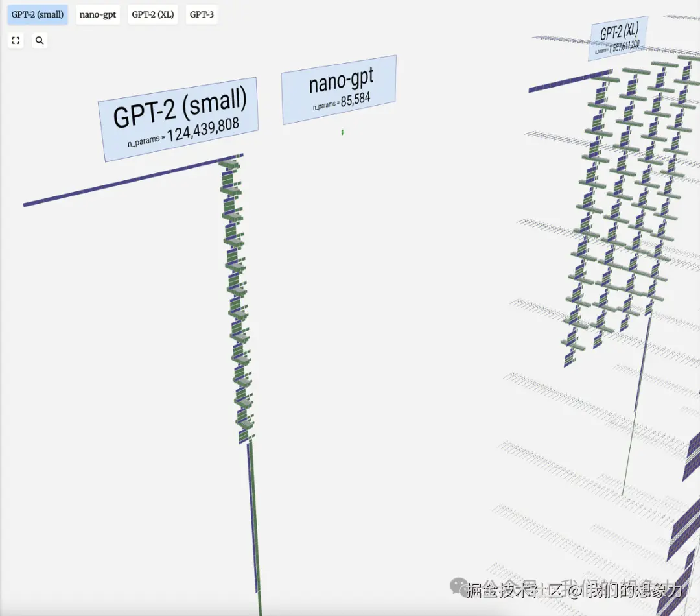700x616 pixels.
Task: Open the GPT-2 (XL) tab
Action: pyautogui.click(x=153, y=14)
